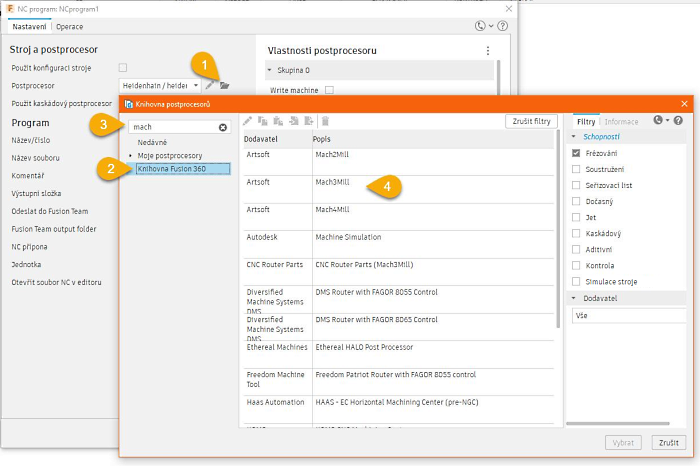
Task: Click the Zrušit button
Action: [x=669, y=443]
